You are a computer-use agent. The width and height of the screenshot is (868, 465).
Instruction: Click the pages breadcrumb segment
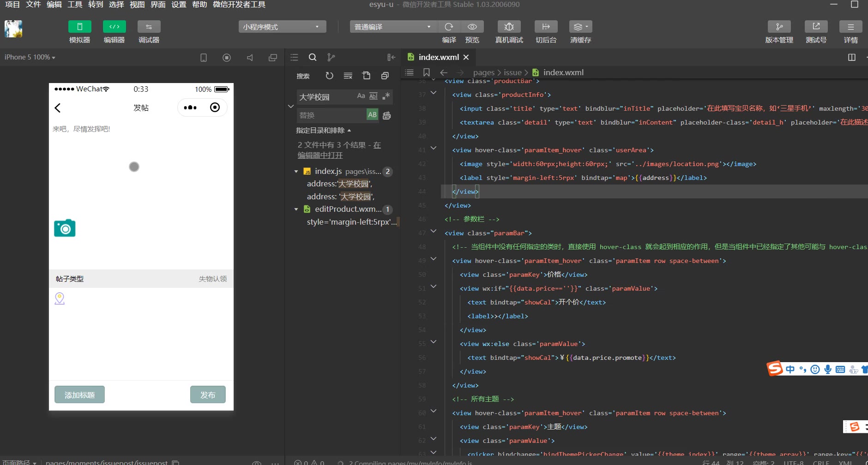click(x=484, y=72)
